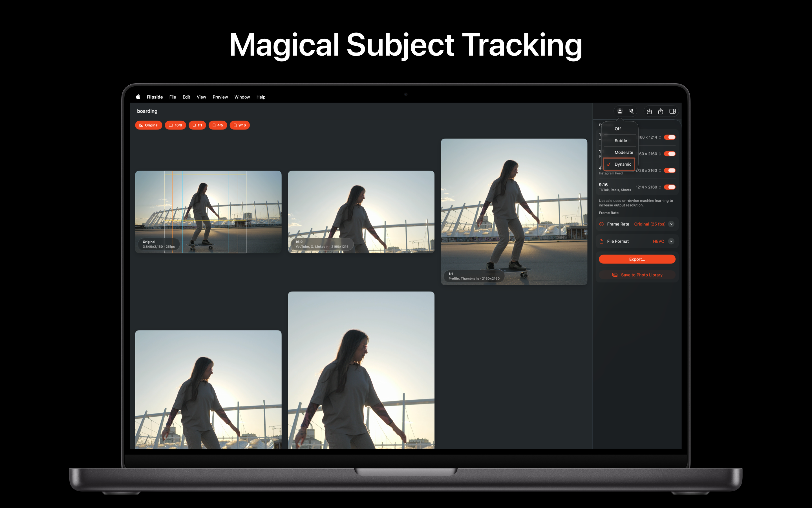The image size is (812, 508).
Task: Select the Original format chip
Action: pyautogui.click(x=149, y=125)
